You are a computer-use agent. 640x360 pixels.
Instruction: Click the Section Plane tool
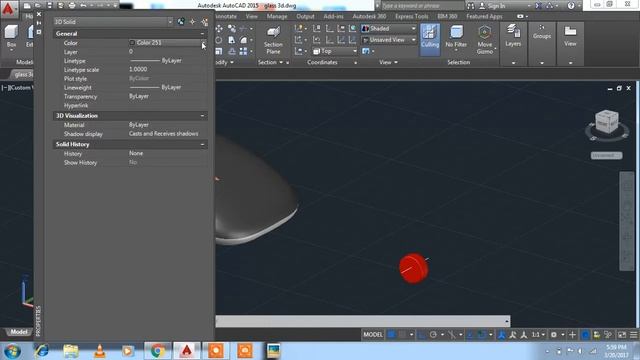click(273, 40)
